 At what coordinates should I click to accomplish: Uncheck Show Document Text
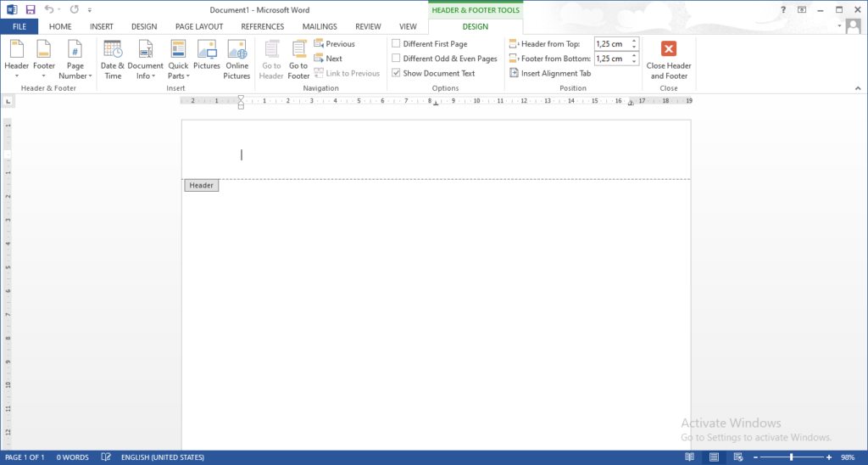coord(396,74)
